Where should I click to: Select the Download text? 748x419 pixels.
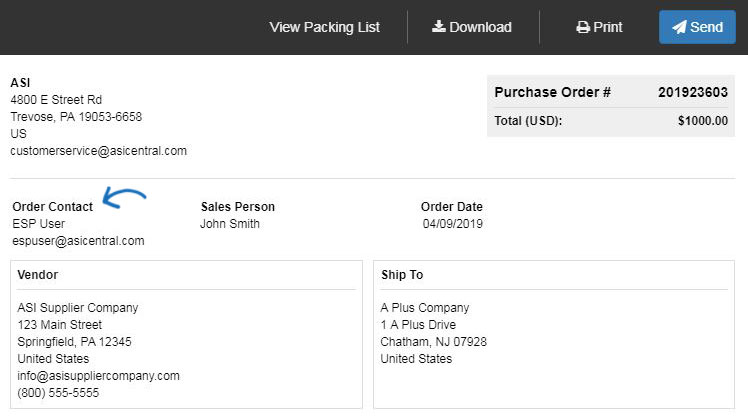coord(480,27)
